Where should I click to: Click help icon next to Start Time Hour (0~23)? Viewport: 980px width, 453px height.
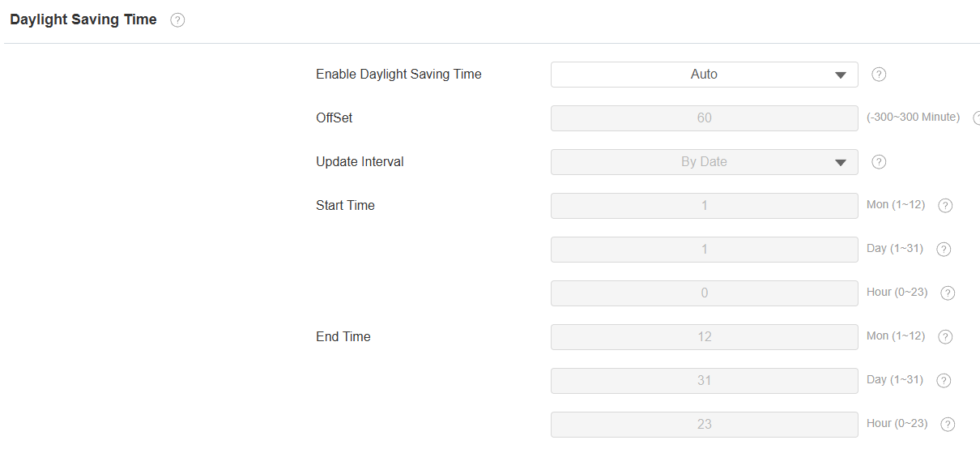[x=948, y=293]
